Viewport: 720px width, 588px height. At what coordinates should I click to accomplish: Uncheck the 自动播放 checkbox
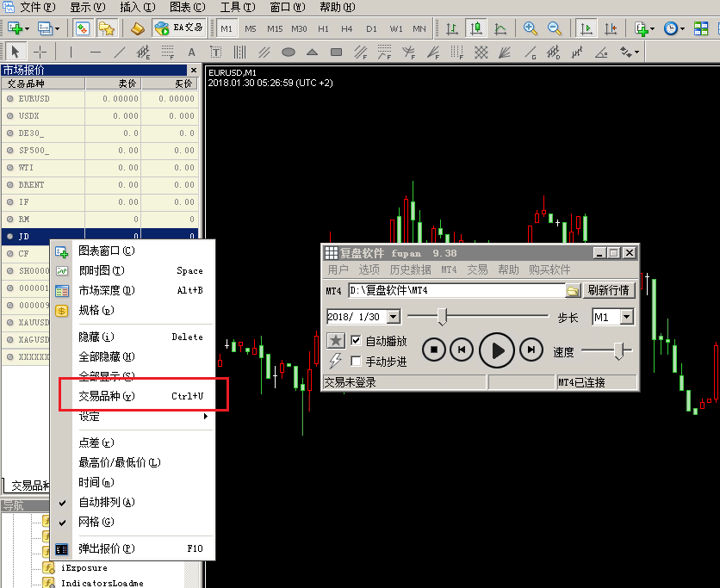click(x=357, y=341)
